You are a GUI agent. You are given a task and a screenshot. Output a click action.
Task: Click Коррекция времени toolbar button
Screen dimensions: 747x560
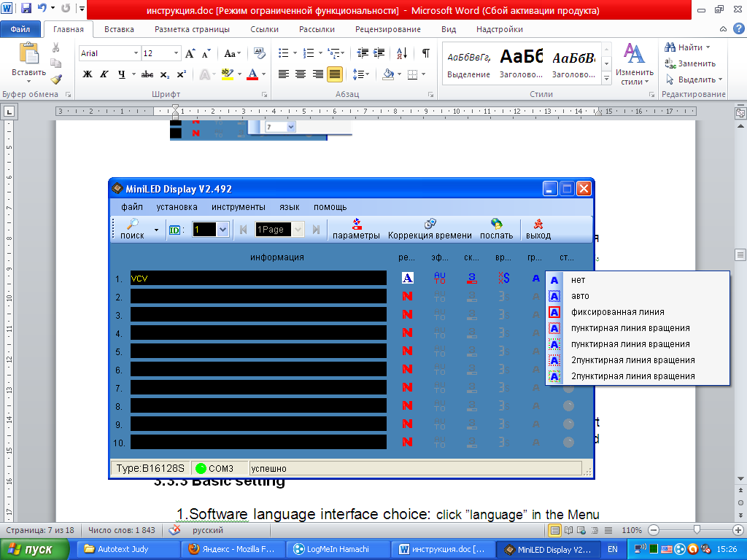pos(430,229)
